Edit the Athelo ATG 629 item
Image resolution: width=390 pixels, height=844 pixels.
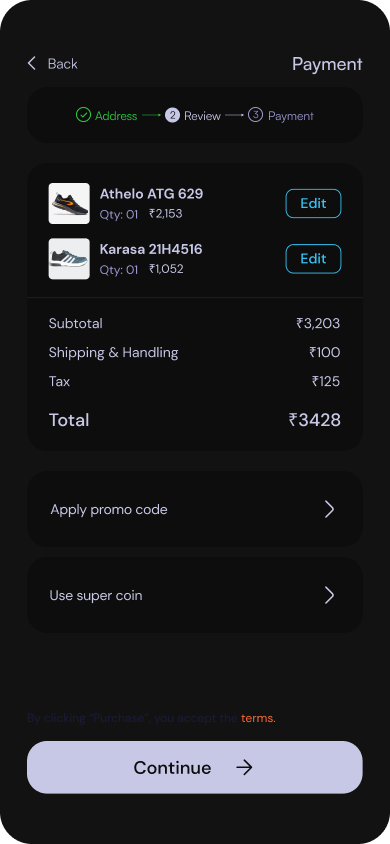[x=313, y=203]
